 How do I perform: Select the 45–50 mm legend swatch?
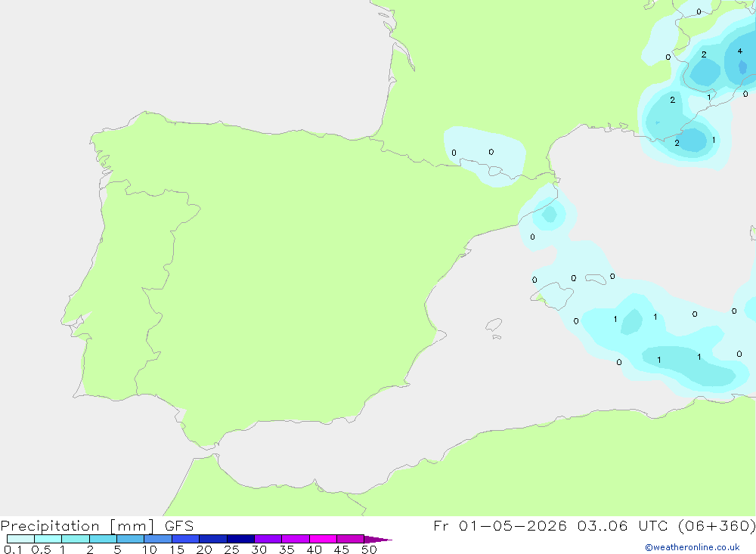pos(351,539)
